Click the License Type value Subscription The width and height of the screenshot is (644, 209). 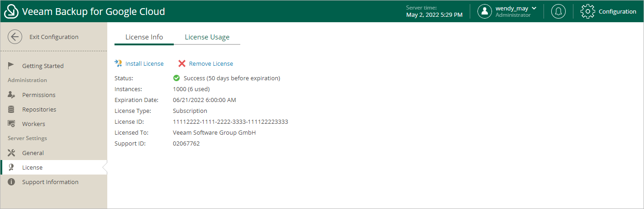190,111
